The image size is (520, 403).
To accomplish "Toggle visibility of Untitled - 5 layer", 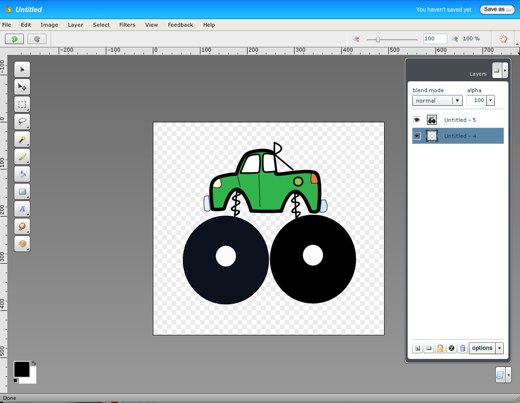I will pos(417,120).
